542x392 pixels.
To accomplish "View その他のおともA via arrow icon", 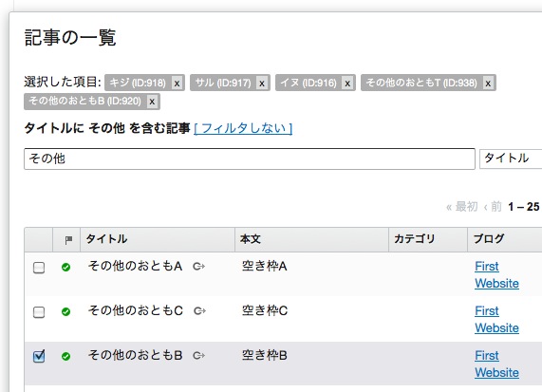I will click(x=198, y=266).
